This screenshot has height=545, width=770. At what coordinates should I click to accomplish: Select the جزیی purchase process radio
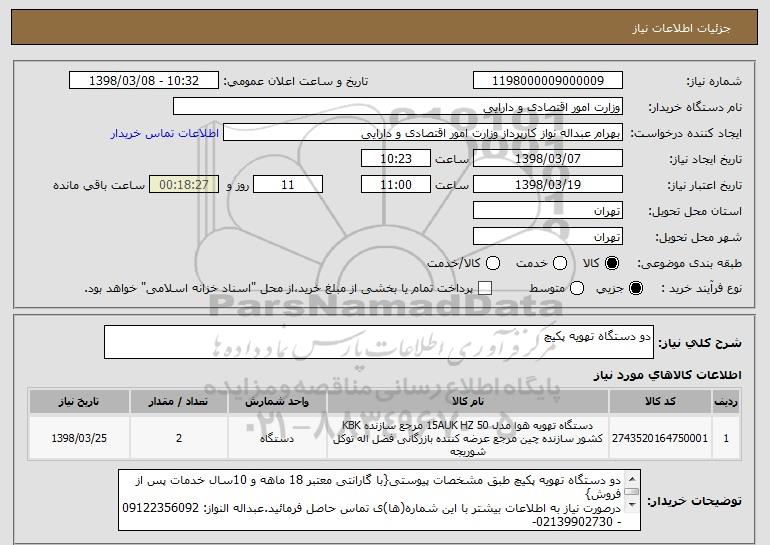click(x=635, y=288)
